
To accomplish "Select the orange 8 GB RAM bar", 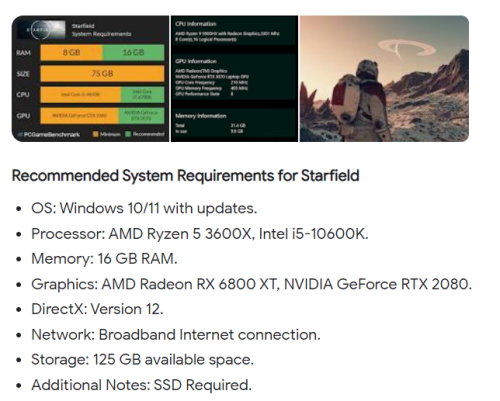I will pos(71,53).
